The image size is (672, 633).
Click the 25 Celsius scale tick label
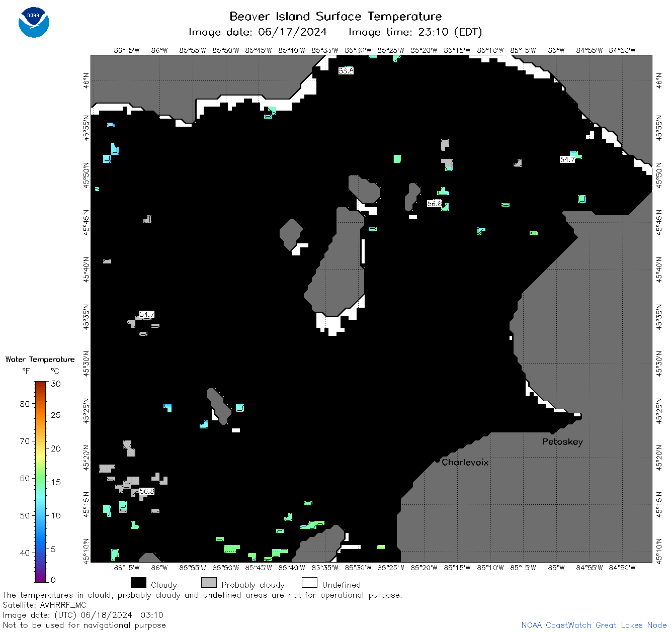pyautogui.click(x=56, y=415)
